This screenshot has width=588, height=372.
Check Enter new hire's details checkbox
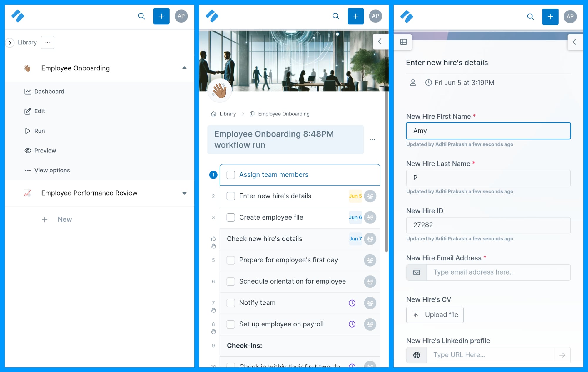(x=231, y=196)
